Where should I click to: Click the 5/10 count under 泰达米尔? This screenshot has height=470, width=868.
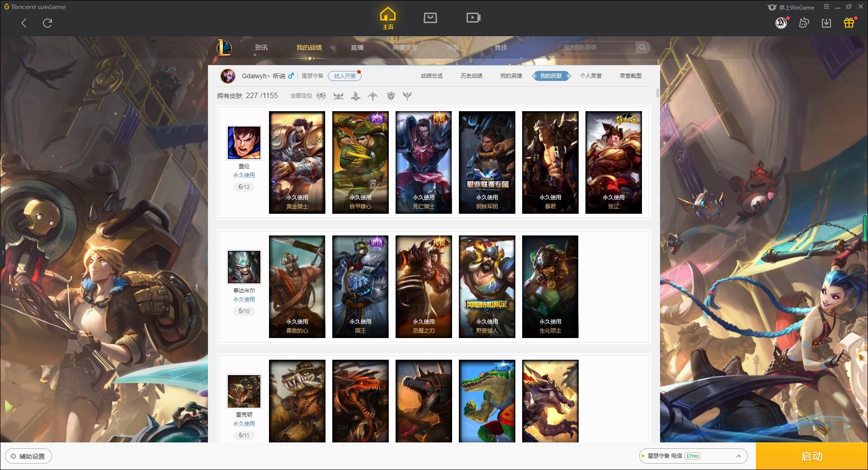(244, 311)
